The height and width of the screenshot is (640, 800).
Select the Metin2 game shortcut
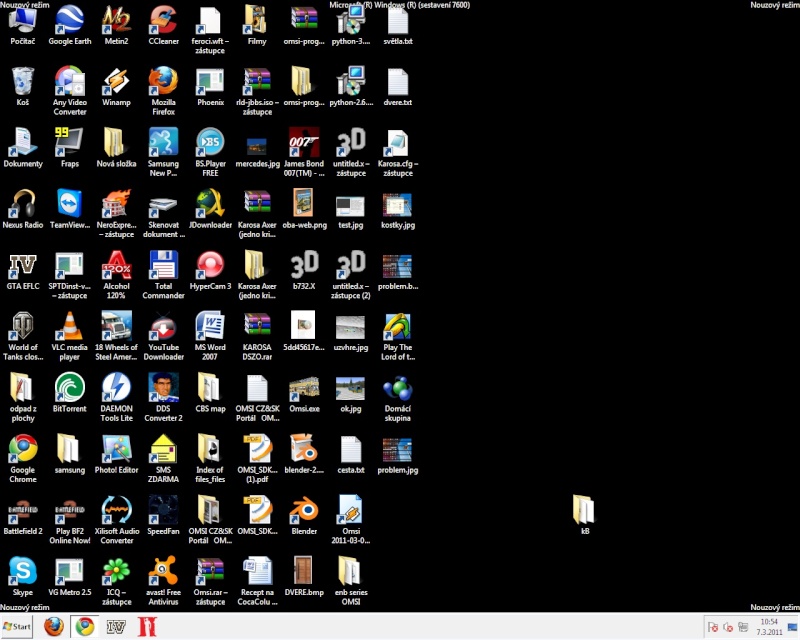(x=116, y=26)
